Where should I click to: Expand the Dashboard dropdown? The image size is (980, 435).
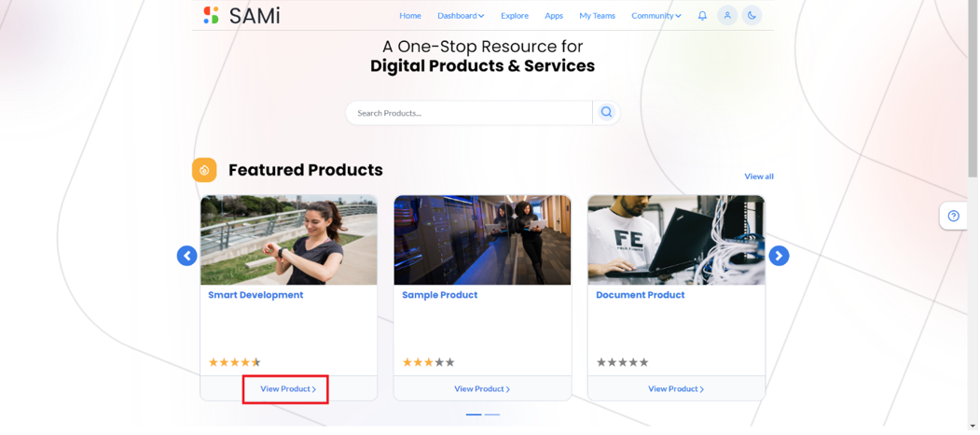tap(461, 16)
